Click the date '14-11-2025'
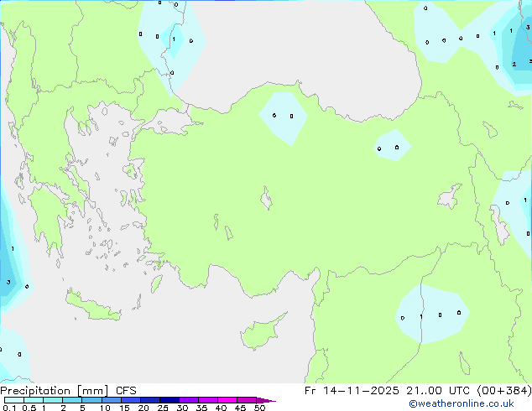 [x=361, y=391]
